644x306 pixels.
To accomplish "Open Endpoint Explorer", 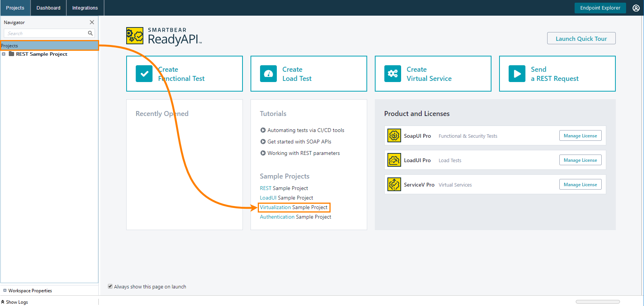I will tap(600, 8).
